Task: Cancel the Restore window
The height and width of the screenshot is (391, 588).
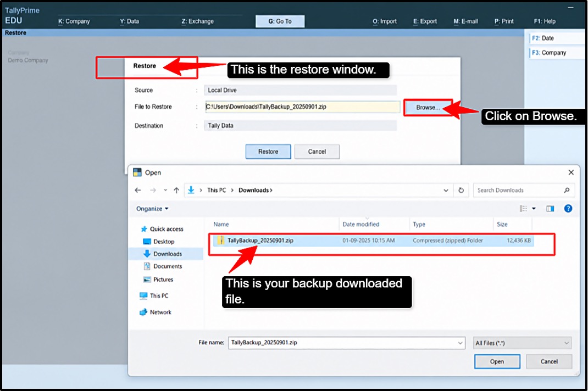Action: 317,152
